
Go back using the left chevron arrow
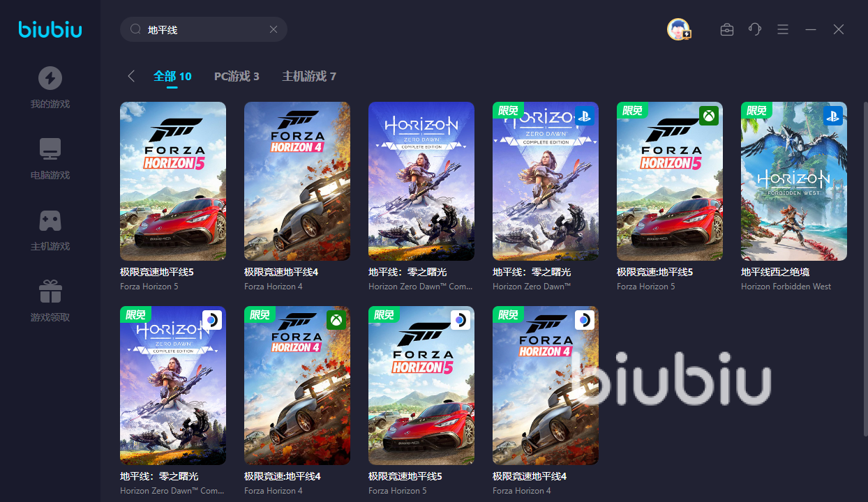[131, 76]
